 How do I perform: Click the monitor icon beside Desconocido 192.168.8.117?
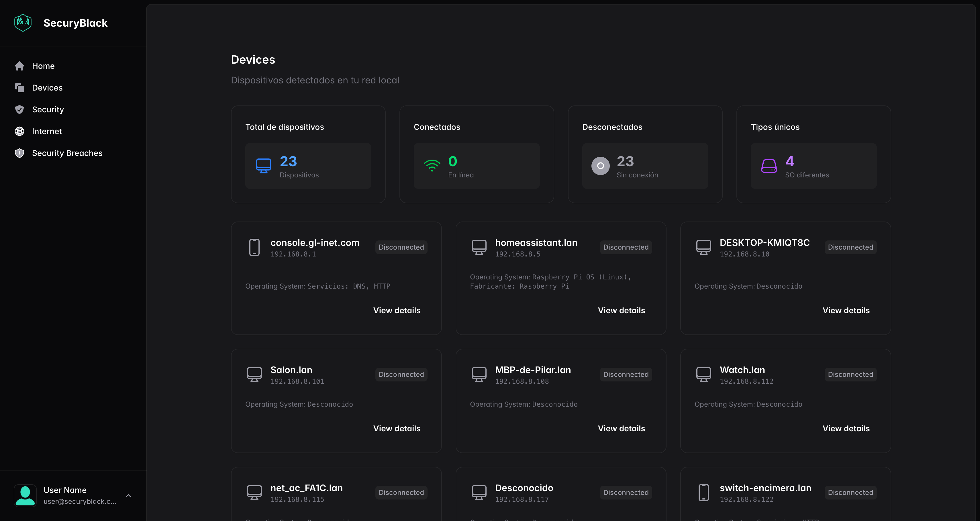tap(479, 492)
